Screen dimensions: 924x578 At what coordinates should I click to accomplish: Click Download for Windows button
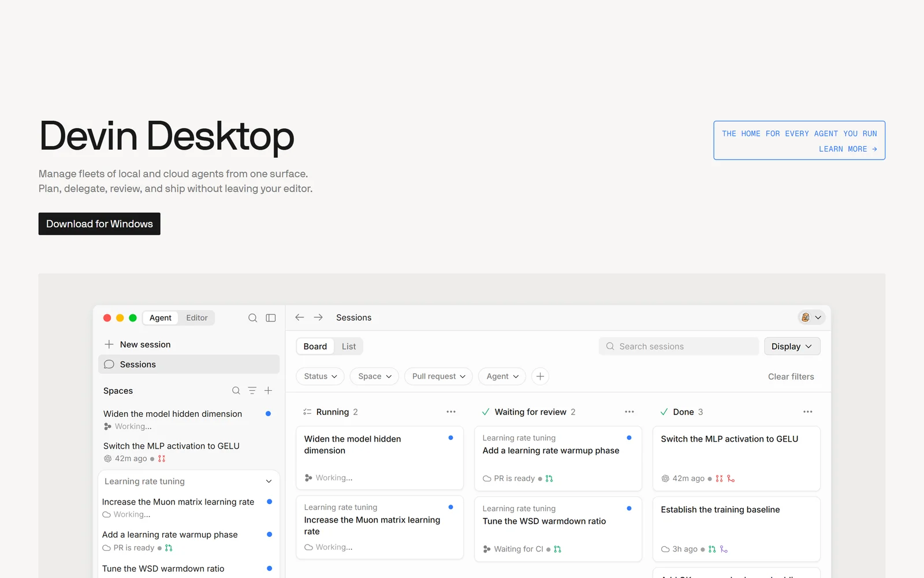99,224
